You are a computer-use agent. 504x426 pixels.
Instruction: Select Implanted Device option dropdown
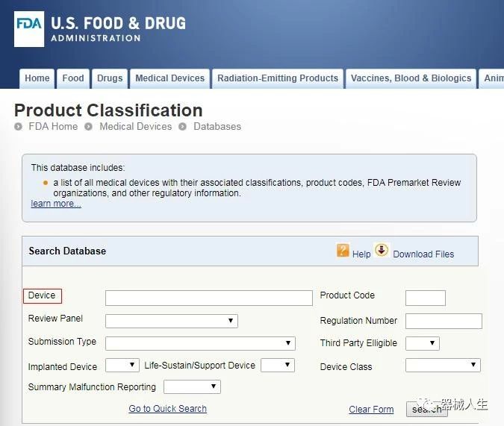coord(122,365)
